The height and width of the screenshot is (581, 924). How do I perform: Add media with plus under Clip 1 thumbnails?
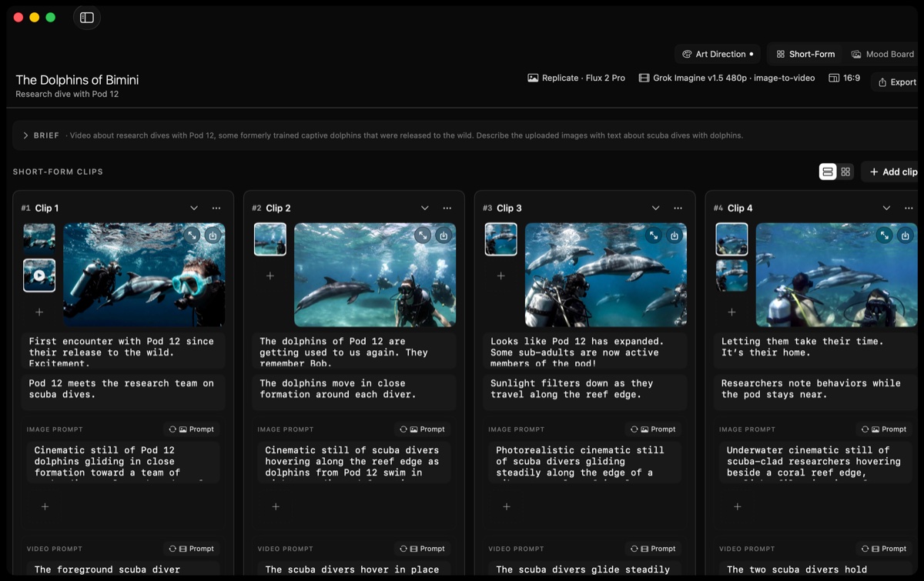(x=39, y=312)
